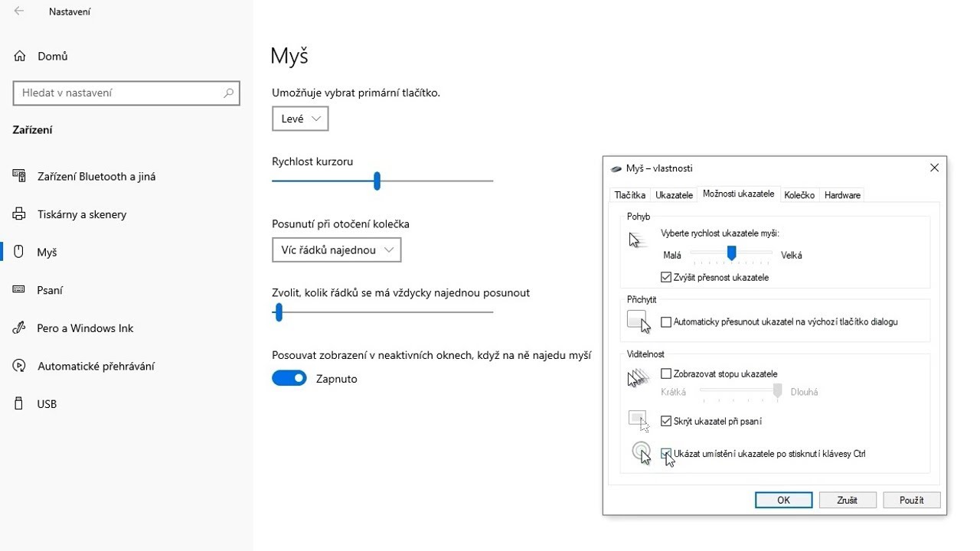The image size is (980, 551).
Task: Click the snap-to icon in Přichytit section
Action: pos(639,321)
